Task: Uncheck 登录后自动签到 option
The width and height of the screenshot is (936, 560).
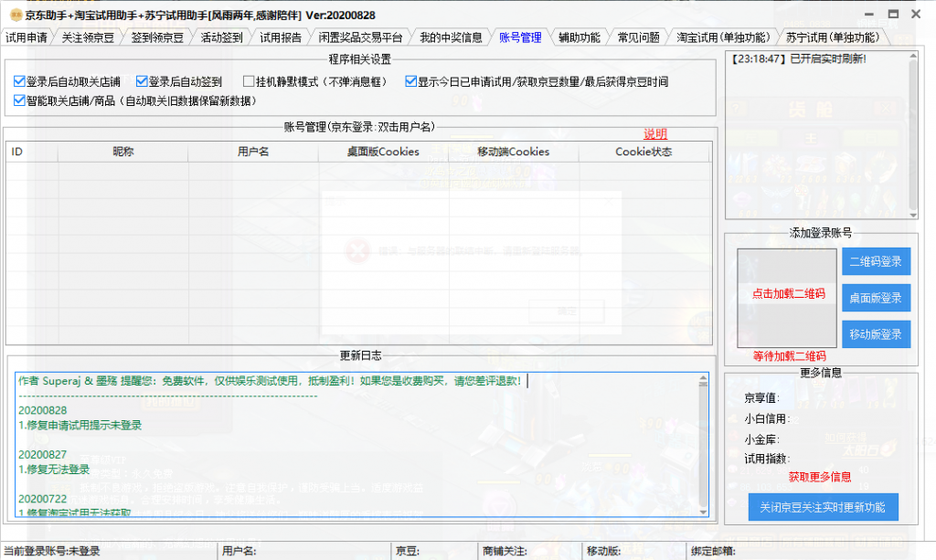Action: pos(142,81)
